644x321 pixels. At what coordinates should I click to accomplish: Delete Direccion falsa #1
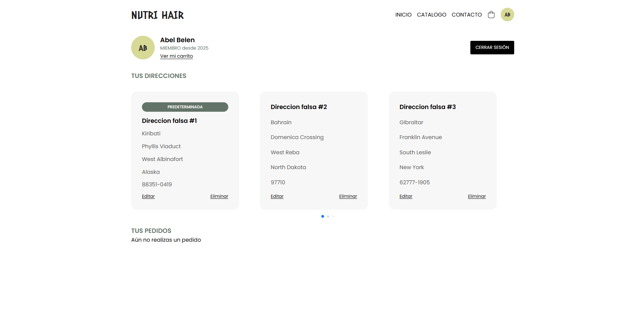[x=219, y=196]
